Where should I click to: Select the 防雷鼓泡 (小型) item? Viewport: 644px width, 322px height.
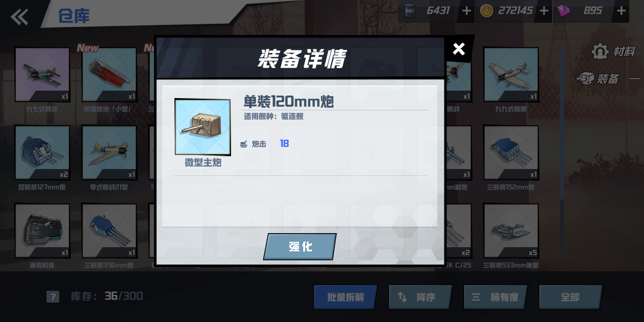pos(109,75)
